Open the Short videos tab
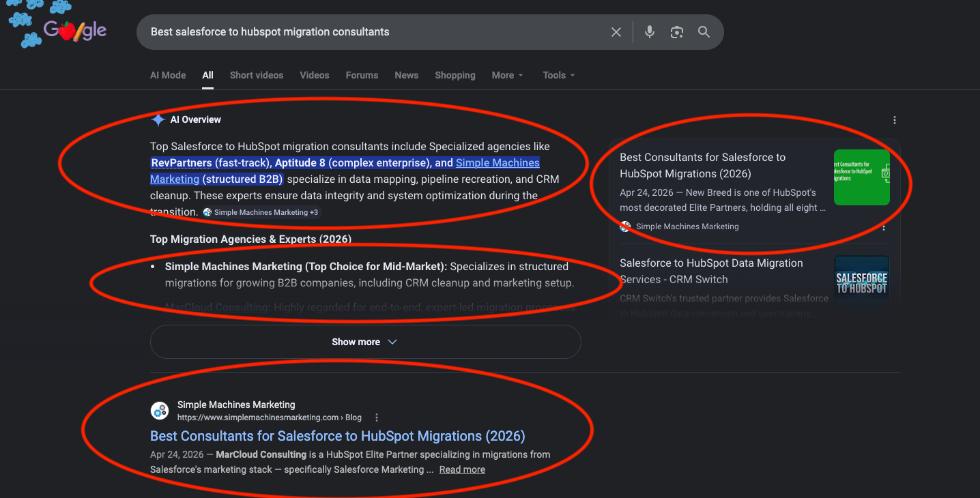Image resolution: width=980 pixels, height=498 pixels. point(257,75)
